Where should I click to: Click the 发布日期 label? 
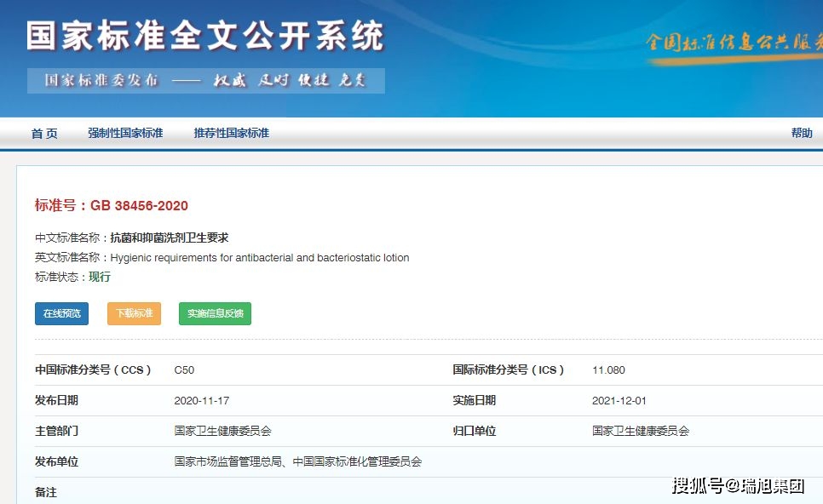57,401
